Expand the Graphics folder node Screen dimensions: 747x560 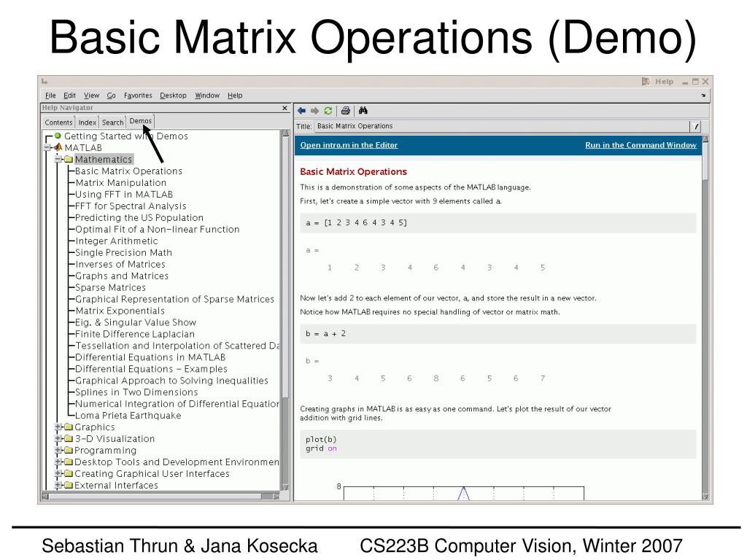point(58,427)
